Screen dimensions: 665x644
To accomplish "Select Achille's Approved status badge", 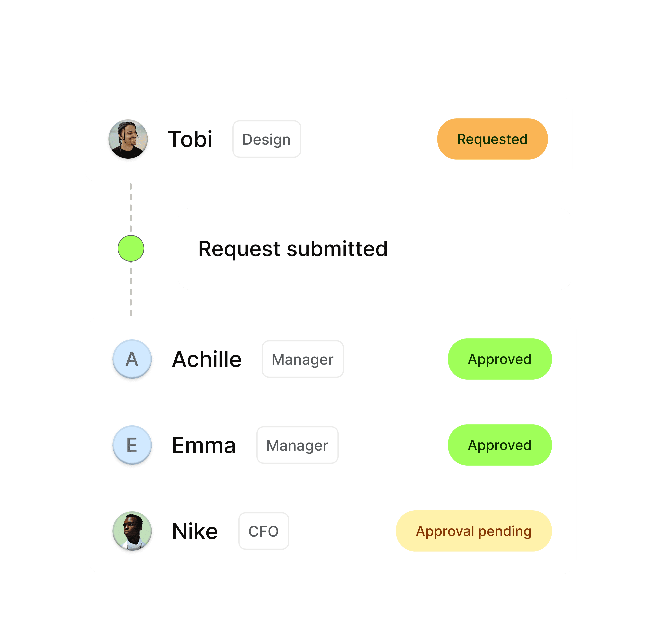I will [500, 359].
